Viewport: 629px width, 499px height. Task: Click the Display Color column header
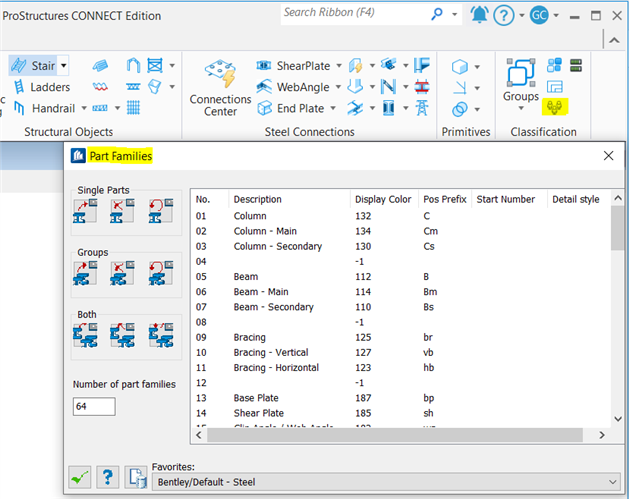point(383,199)
